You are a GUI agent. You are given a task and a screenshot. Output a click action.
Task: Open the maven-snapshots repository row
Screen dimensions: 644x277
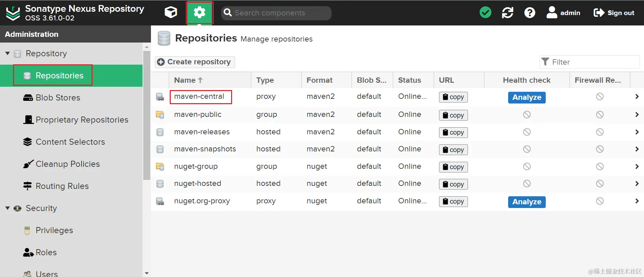pos(397,149)
